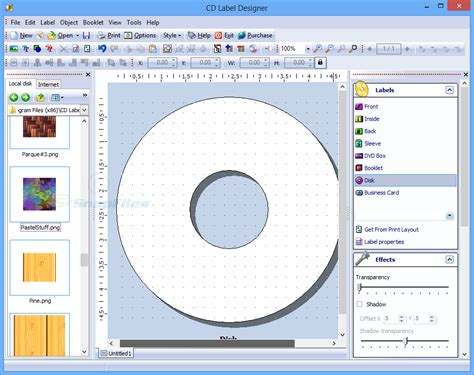Expand the folder path dropdown
The width and height of the screenshot is (474, 375).
85,110
